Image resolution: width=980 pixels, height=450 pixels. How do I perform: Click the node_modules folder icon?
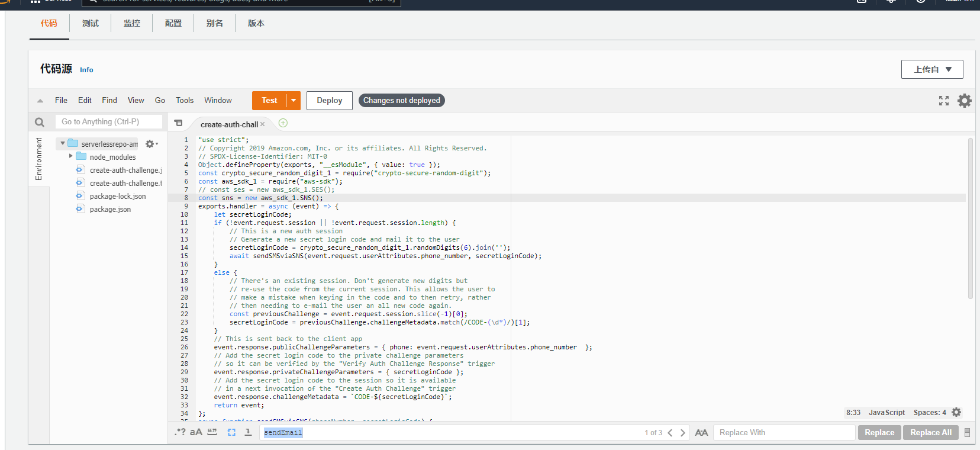[x=81, y=156]
